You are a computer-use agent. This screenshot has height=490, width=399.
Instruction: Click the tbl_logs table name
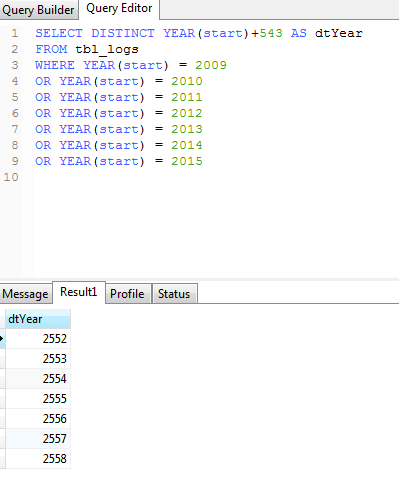click(107, 50)
